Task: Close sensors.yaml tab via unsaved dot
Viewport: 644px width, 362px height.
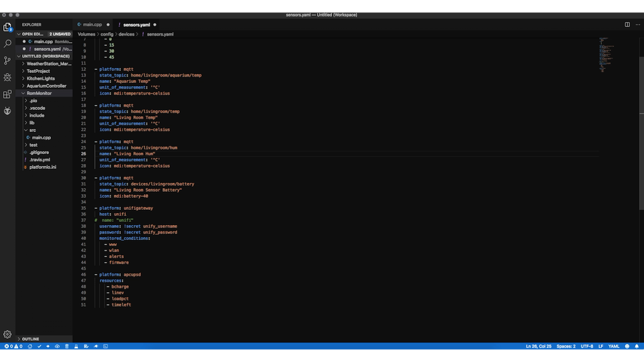Action: point(155,25)
